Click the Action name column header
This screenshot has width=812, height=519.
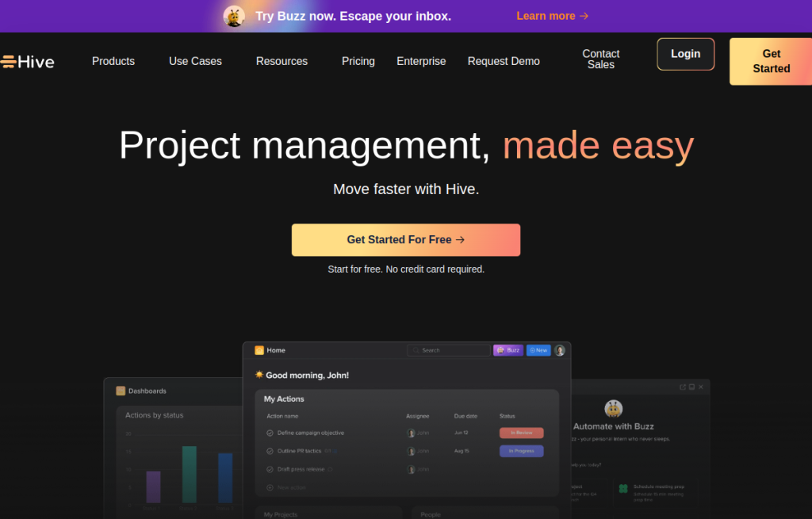click(282, 416)
